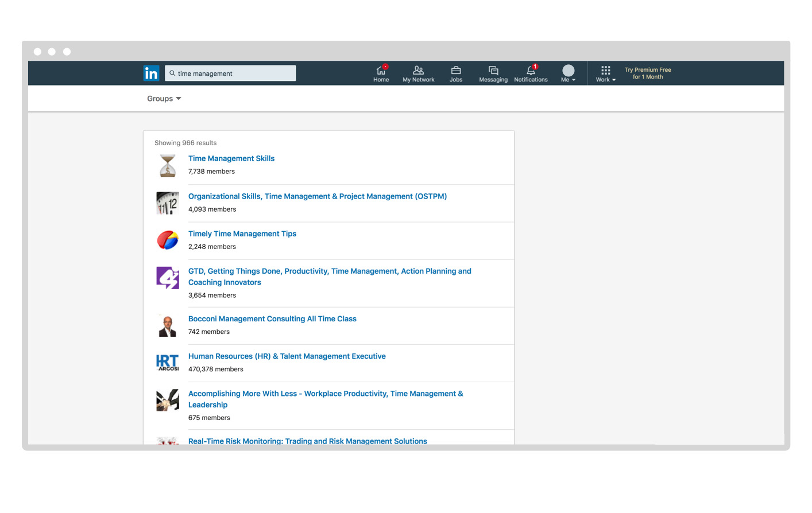Click the search magnifier icon
Image resolution: width=812 pixels, height=513 pixels.
172,73
